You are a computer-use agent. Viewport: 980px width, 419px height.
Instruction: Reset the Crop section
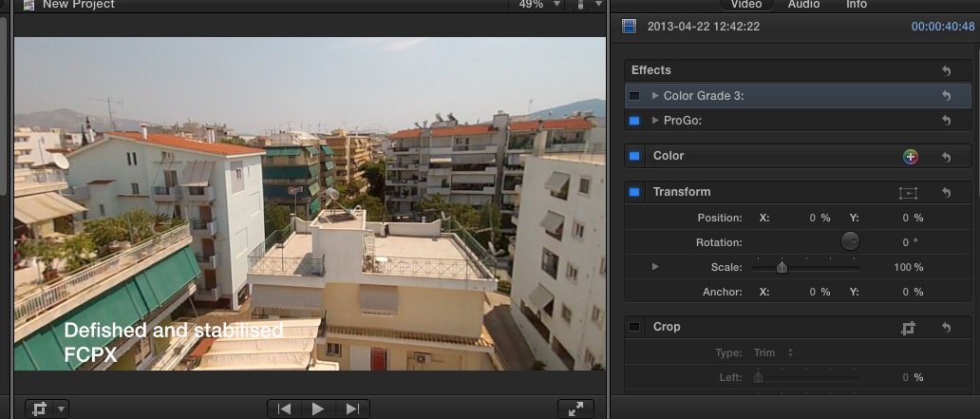[946, 327]
